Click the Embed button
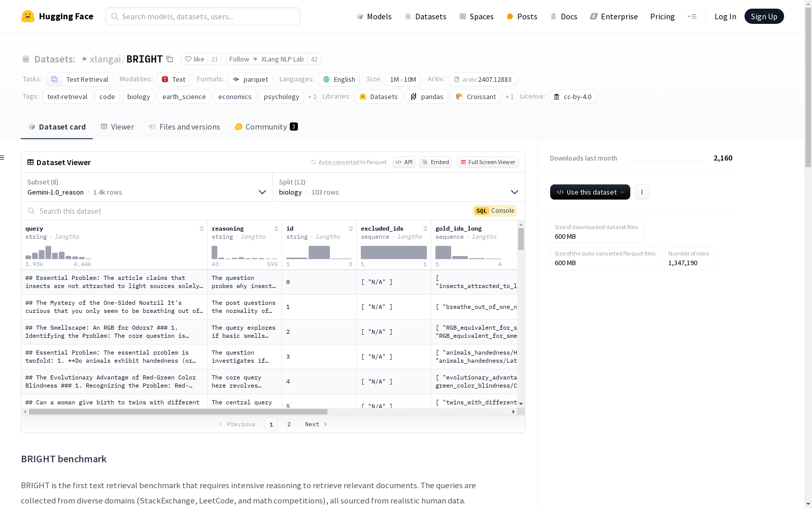The image size is (812, 508). click(x=435, y=162)
